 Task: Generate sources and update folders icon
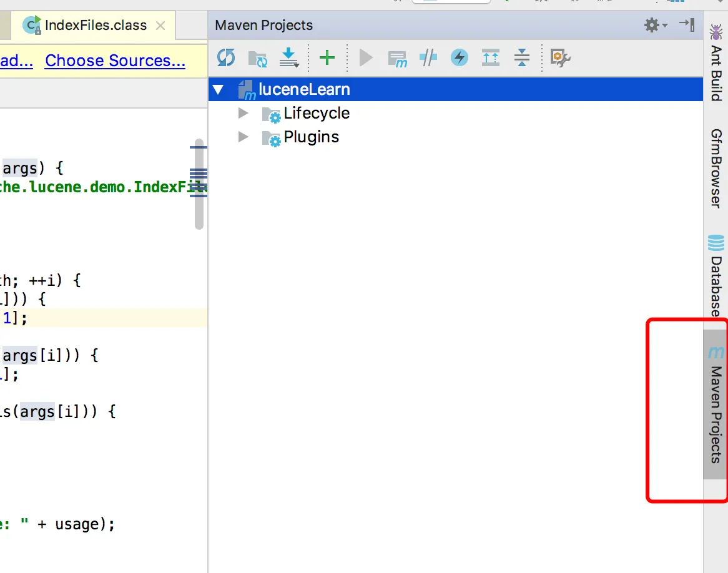click(x=258, y=59)
